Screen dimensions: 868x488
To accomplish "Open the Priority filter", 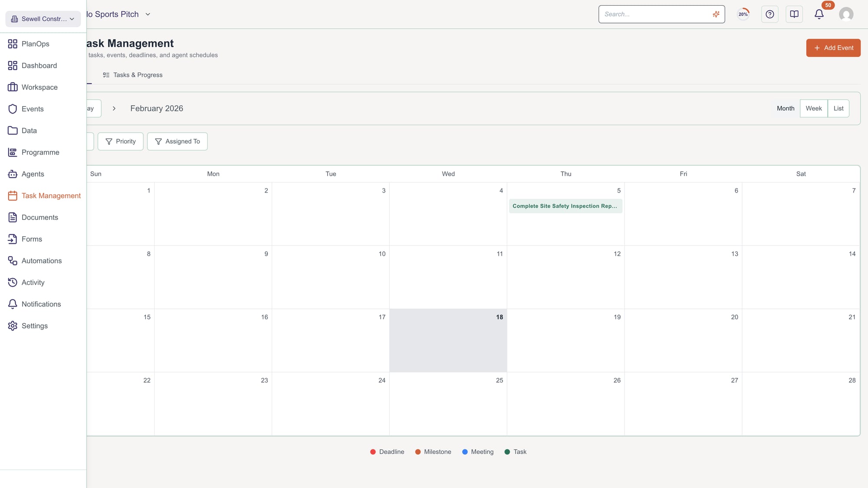I will (x=120, y=141).
